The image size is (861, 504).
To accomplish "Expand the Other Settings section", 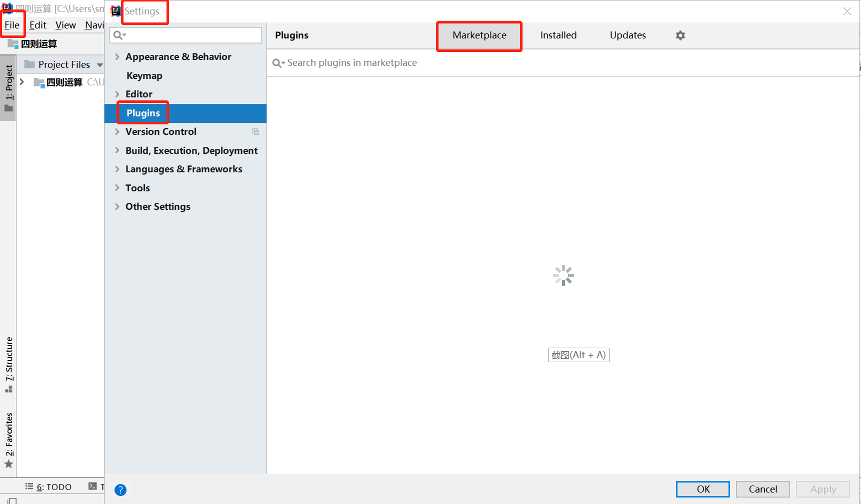I will pyautogui.click(x=117, y=207).
